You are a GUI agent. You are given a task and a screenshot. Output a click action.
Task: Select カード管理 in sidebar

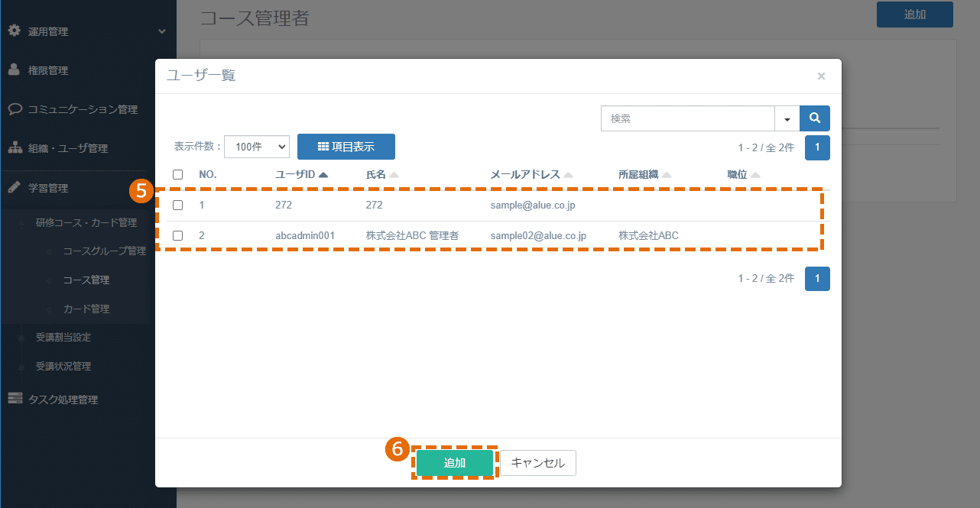(x=86, y=309)
